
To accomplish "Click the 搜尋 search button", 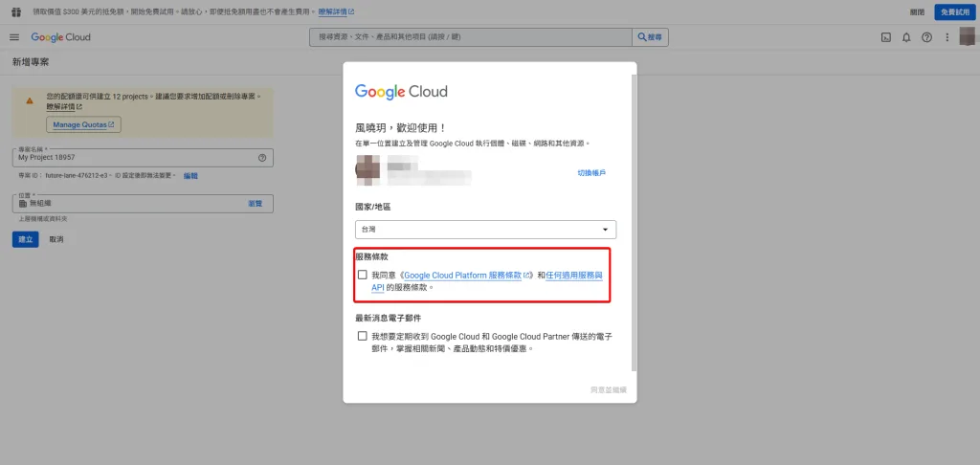I will tap(650, 37).
